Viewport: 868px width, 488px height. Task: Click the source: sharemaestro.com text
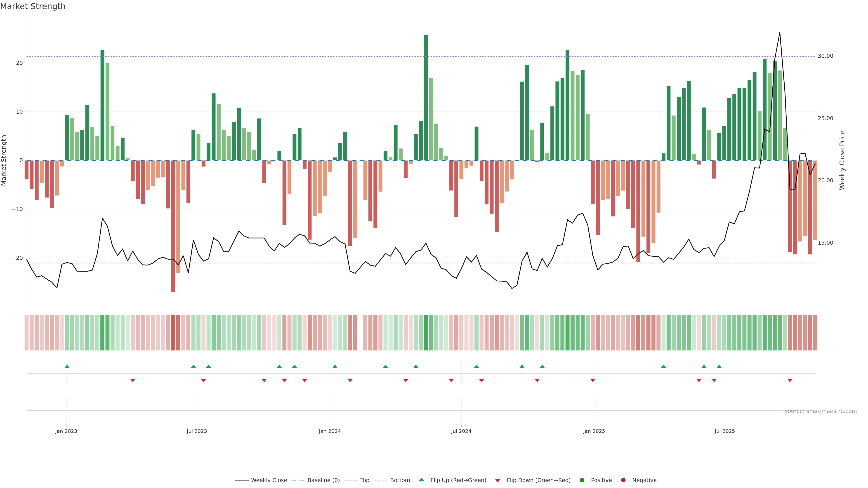[821, 411]
